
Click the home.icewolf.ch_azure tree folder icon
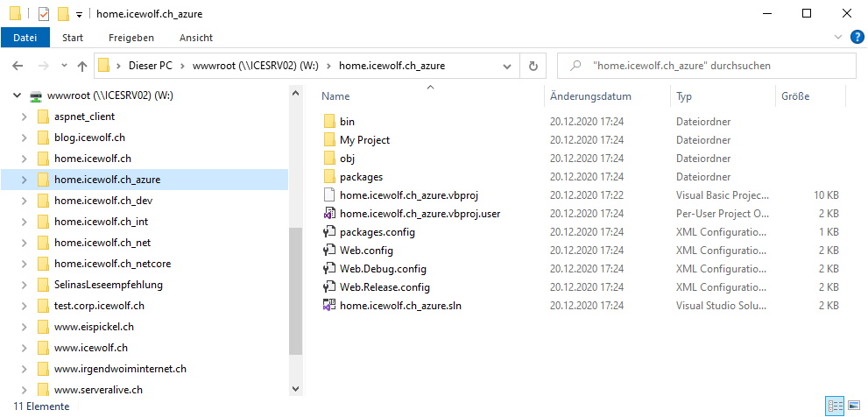[44, 180]
